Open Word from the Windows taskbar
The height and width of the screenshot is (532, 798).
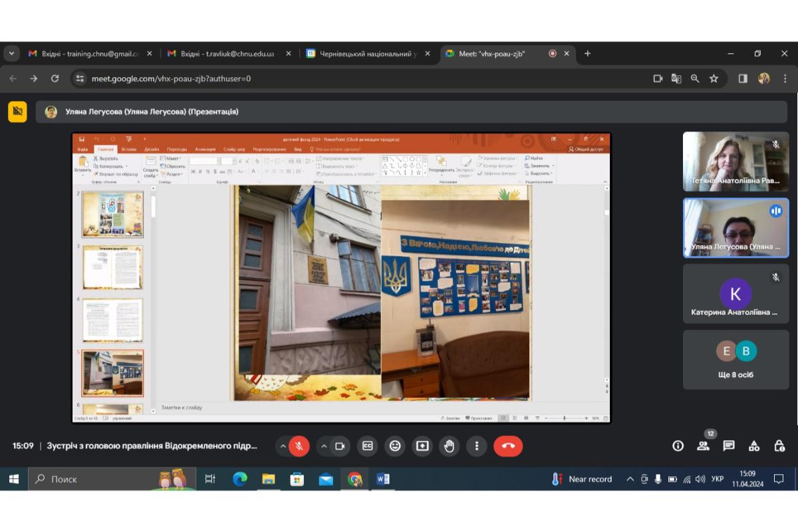383,479
